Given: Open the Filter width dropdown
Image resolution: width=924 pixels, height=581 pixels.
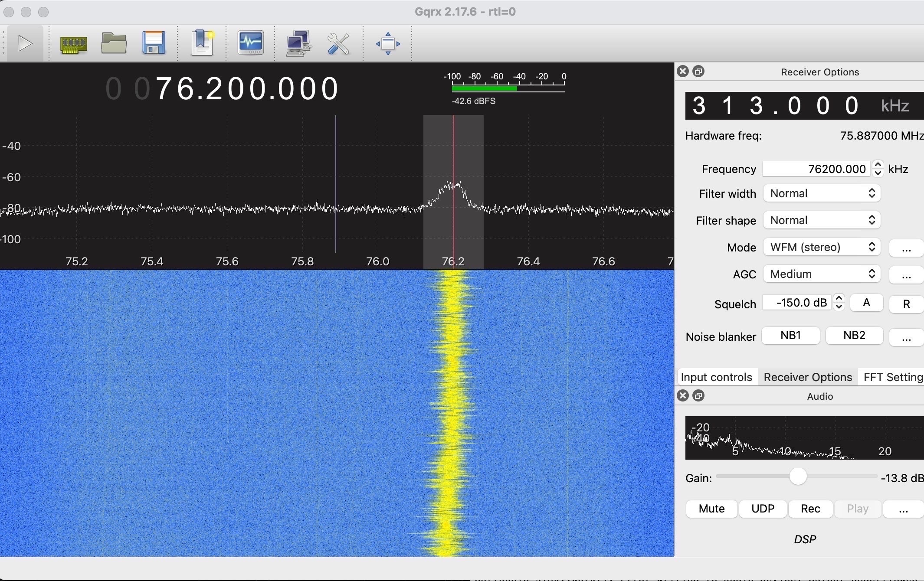Looking at the screenshot, I should 822,193.
